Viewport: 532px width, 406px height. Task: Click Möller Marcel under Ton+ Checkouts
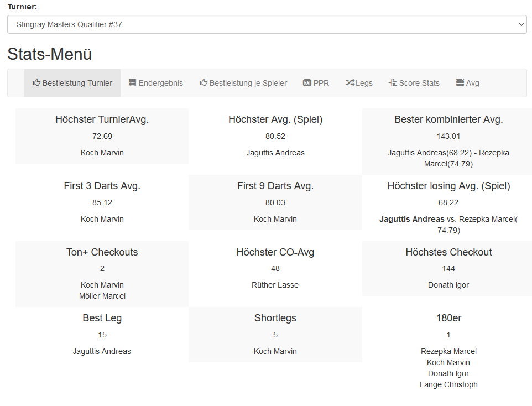pos(102,296)
